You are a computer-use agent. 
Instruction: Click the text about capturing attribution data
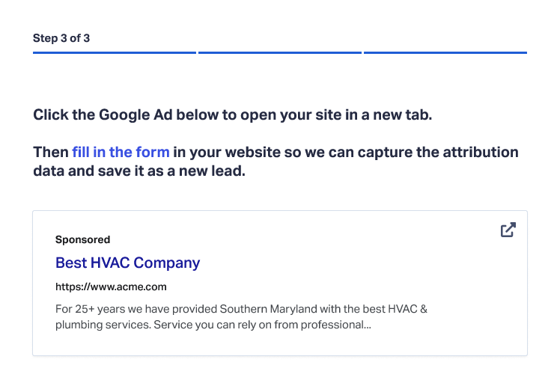click(276, 162)
